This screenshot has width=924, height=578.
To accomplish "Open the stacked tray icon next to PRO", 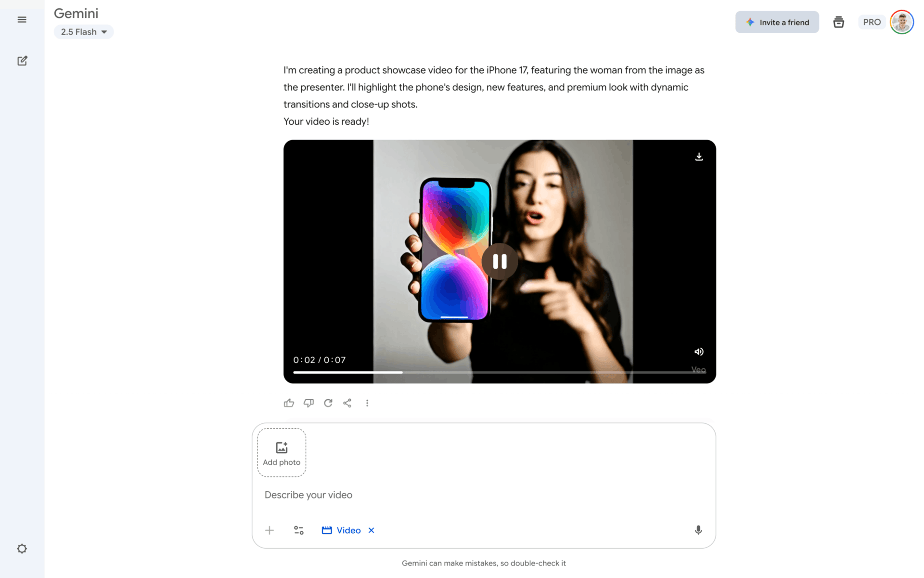I will 838,22.
